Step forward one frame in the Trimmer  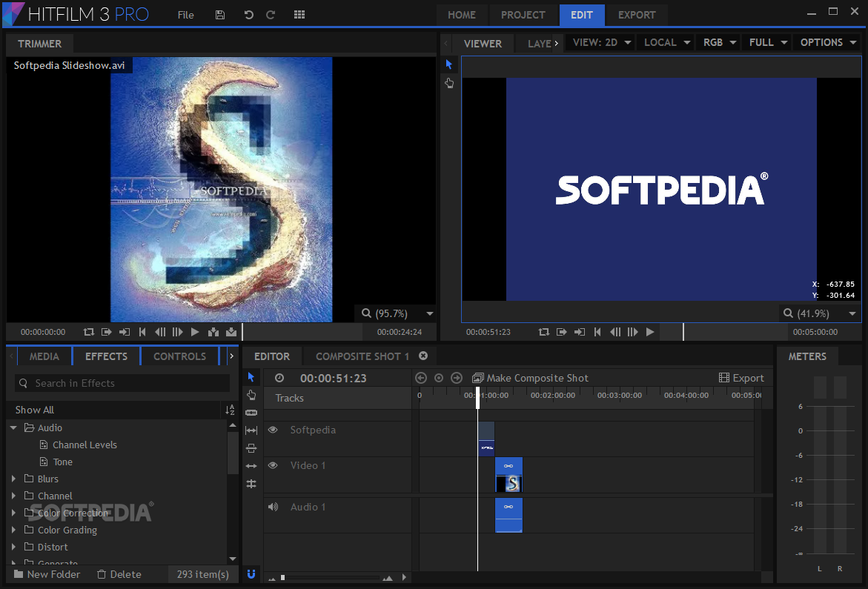[178, 332]
